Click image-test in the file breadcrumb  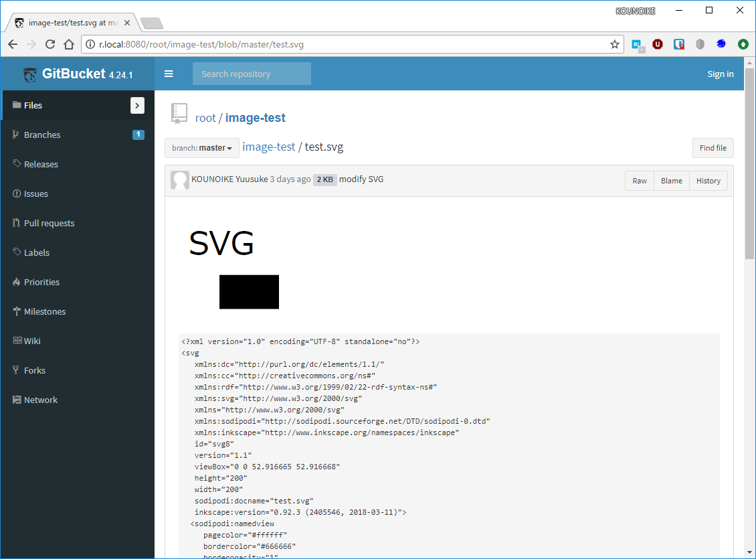coord(268,147)
